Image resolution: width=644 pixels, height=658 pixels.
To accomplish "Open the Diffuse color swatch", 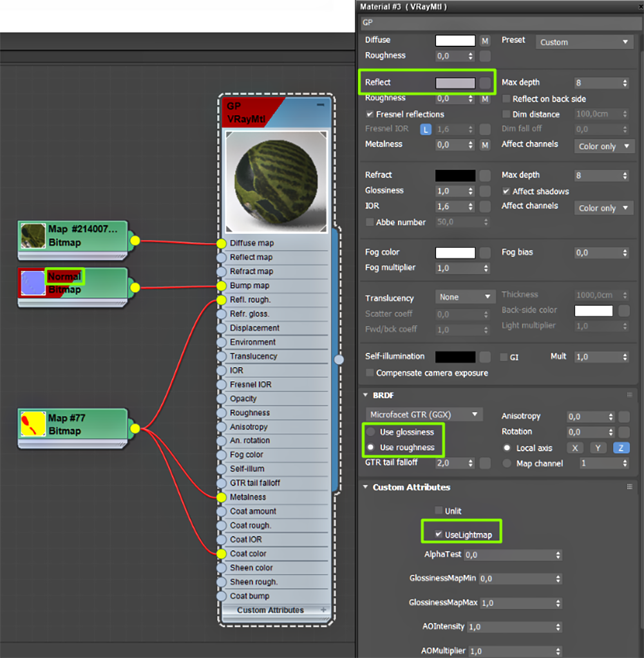I will point(455,41).
